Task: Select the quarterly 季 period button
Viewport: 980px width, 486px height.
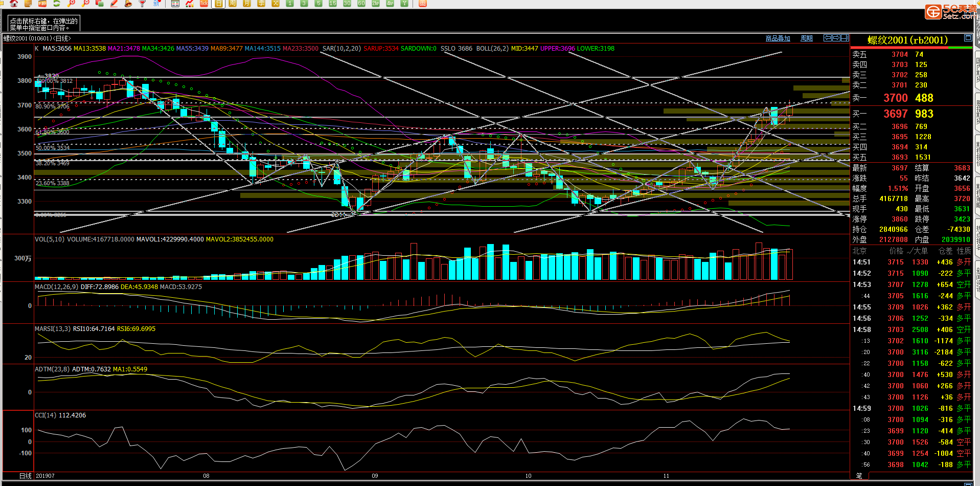Action: tap(261, 3)
